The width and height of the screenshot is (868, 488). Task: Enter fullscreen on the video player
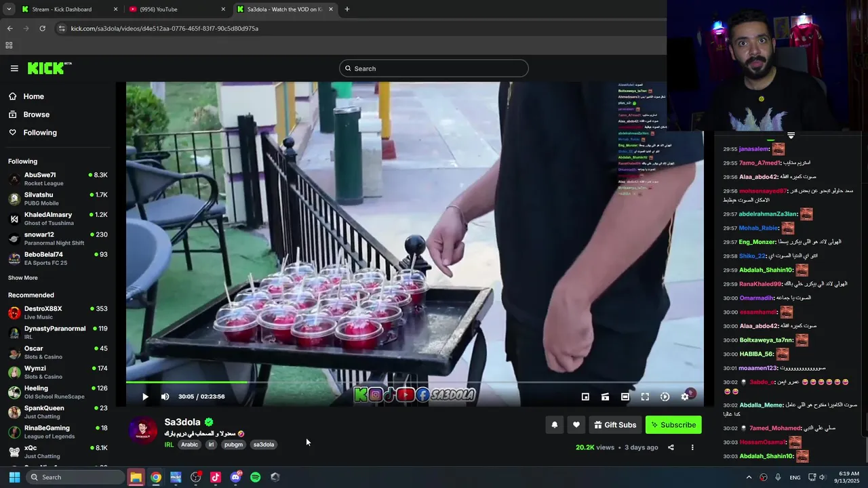[645, 396]
